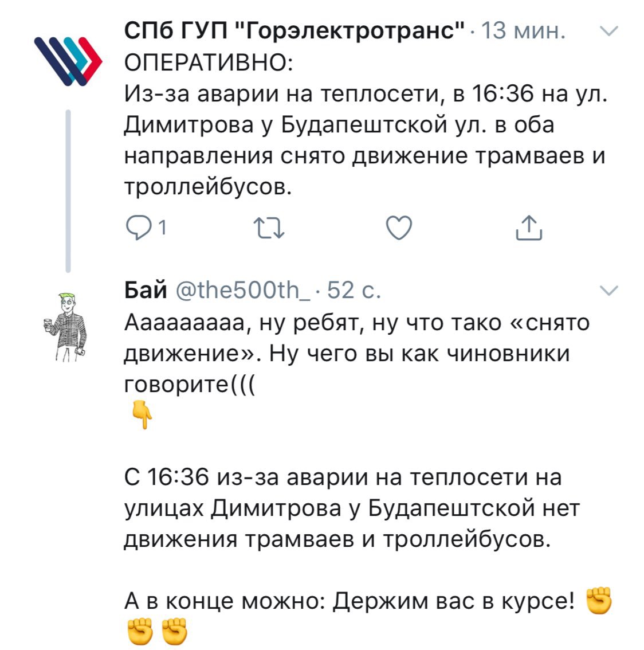Click the reply count number beside the comment icon
644x650 pixels.
tap(162, 228)
